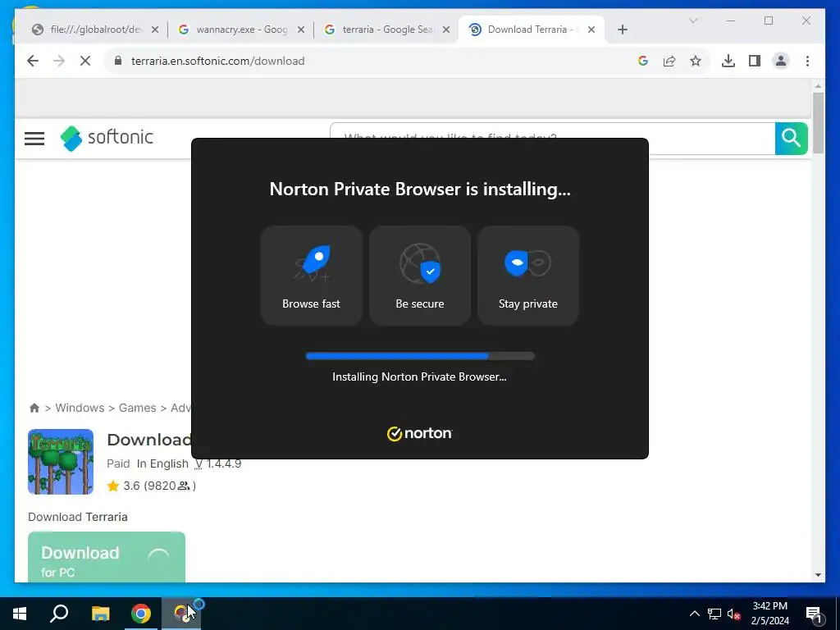The height and width of the screenshot is (630, 840).
Task: Open the Games breadcrumb link
Action: (138, 408)
